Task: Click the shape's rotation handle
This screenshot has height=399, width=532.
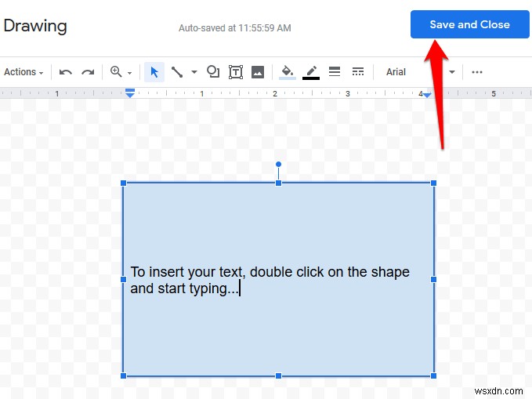Action: tap(279, 165)
